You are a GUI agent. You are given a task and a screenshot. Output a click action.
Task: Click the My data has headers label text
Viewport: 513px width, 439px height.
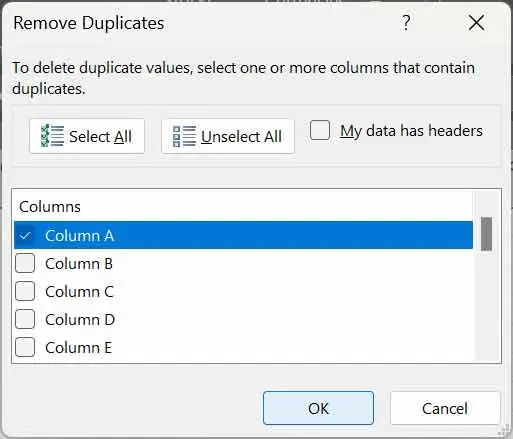pos(411,131)
